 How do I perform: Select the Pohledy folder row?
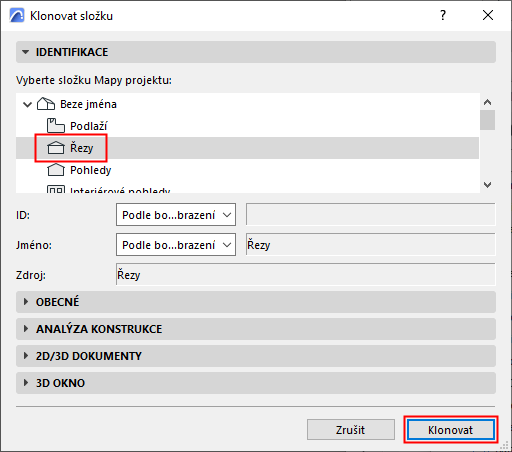click(x=247, y=170)
